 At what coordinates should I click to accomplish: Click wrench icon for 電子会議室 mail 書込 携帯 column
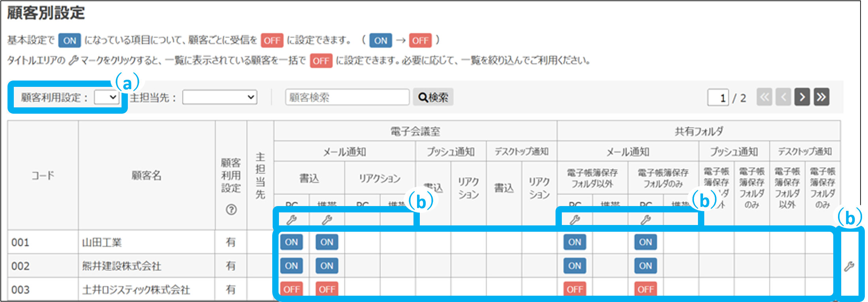point(327,220)
